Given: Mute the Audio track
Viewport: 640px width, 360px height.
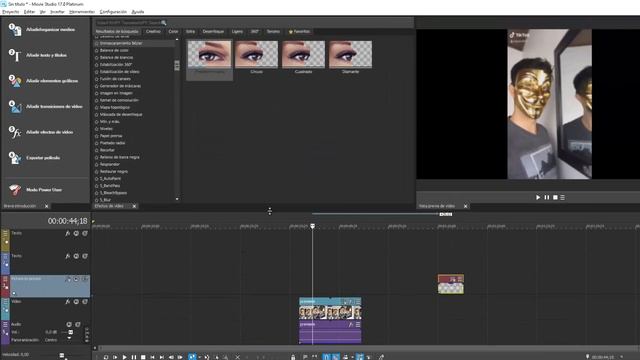Looking at the screenshot, I should click(69, 324).
